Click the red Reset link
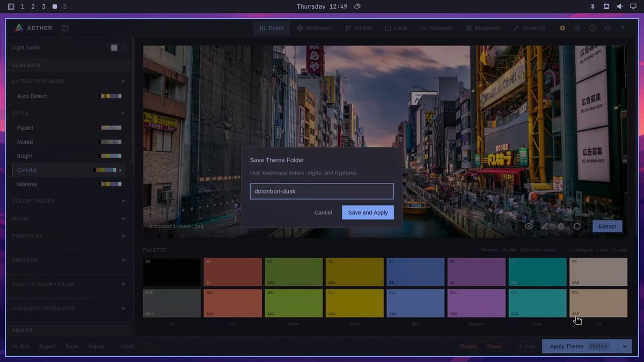Viewport: 644px width, 362px height. (494, 346)
